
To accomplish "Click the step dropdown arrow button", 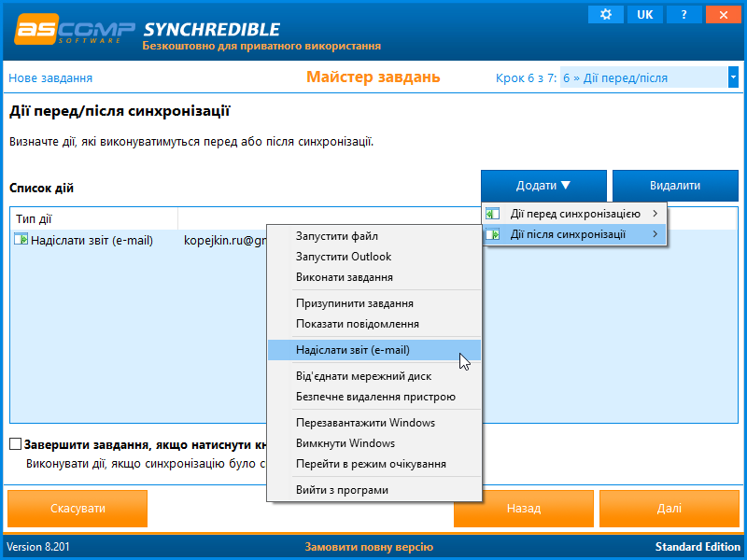I will click(x=733, y=77).
